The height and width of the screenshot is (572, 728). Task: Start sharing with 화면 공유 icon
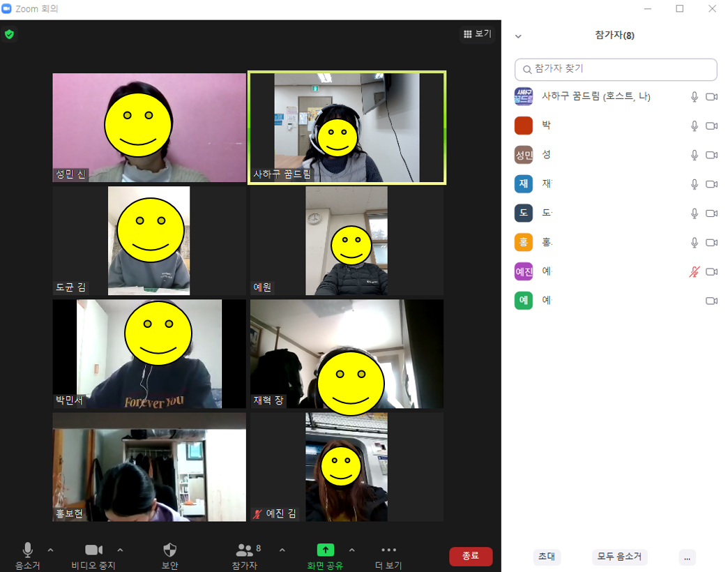pos(326,550)
